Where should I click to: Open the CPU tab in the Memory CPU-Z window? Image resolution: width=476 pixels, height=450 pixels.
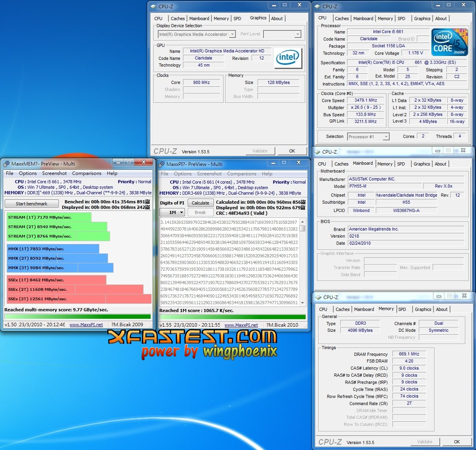pyautogui.click(x=323, y=309)
